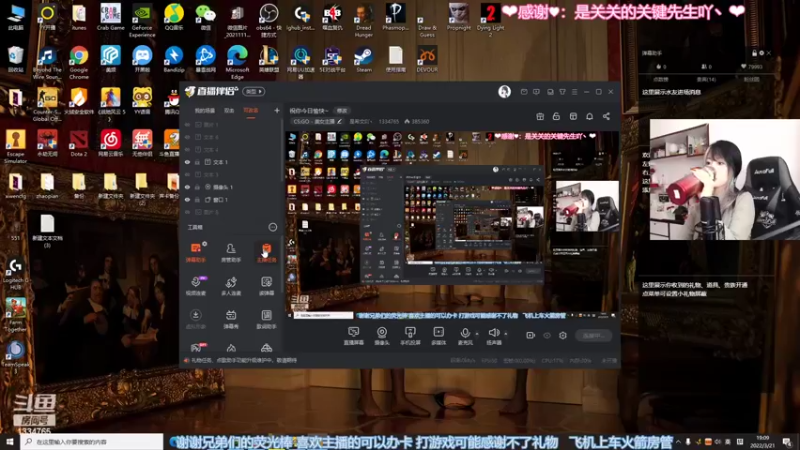Select the 文本 1 layer row

(x=233, y=162)
